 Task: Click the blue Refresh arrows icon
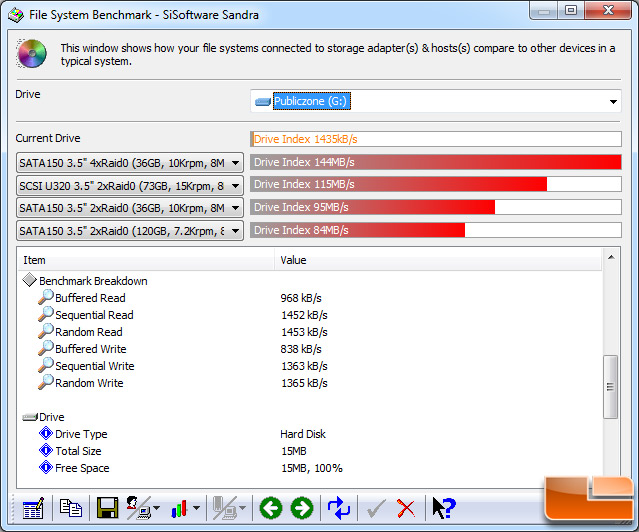(339, 508)
